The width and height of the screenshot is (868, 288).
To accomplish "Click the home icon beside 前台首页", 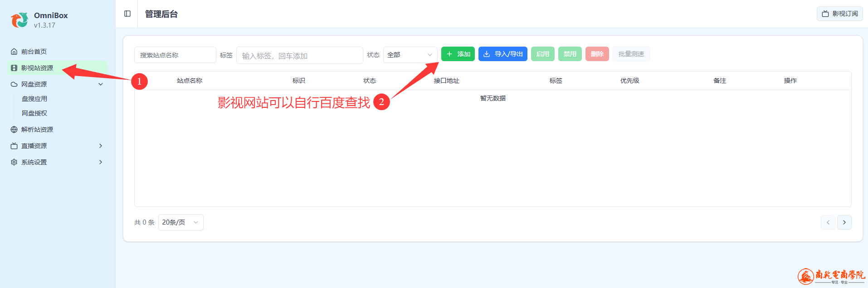I will (14, 52).
